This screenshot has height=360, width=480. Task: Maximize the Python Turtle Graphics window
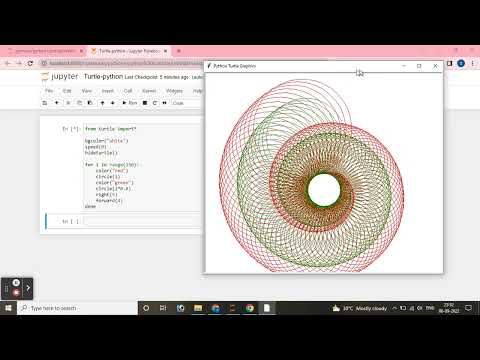point(419,66)
